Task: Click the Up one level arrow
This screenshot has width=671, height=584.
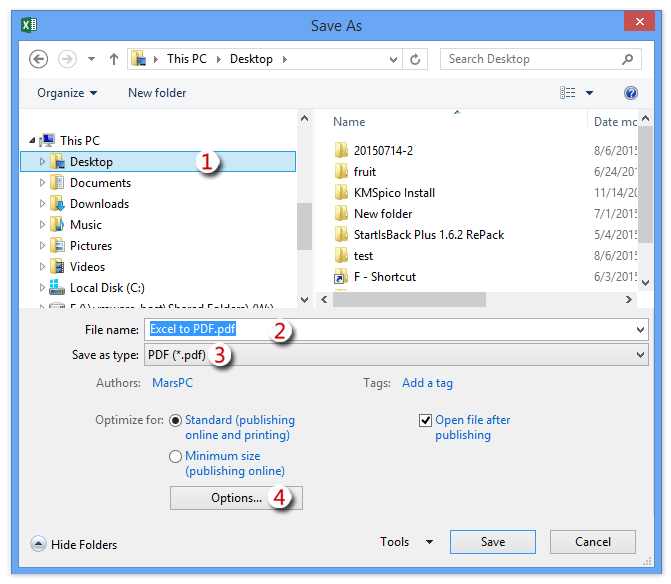Action: click(113, 59)
